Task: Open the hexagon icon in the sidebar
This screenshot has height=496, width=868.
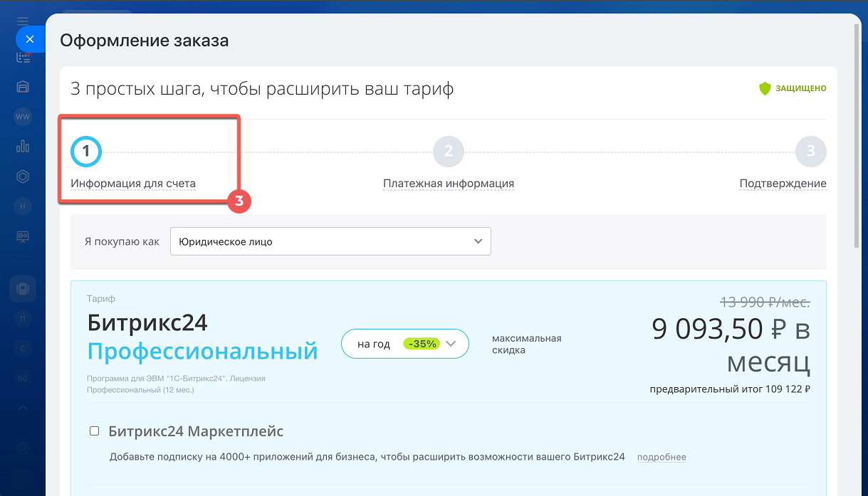Action: (x=23, y=176)
